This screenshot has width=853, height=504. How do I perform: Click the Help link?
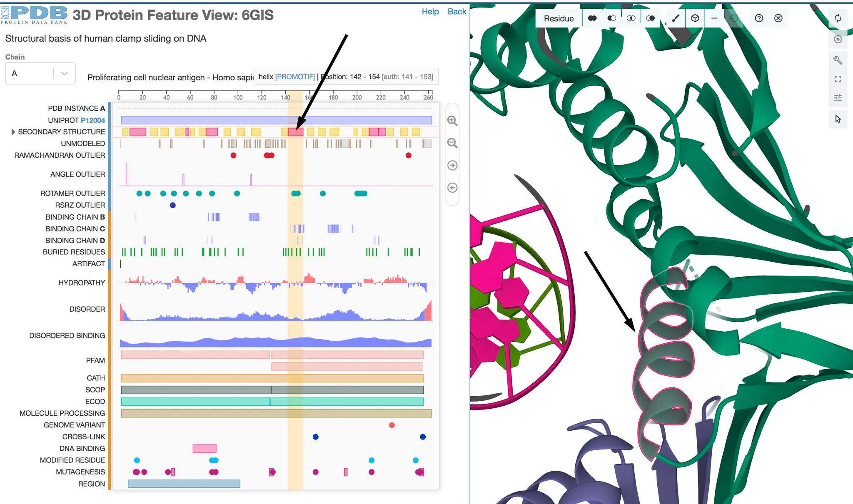[430, 12]
